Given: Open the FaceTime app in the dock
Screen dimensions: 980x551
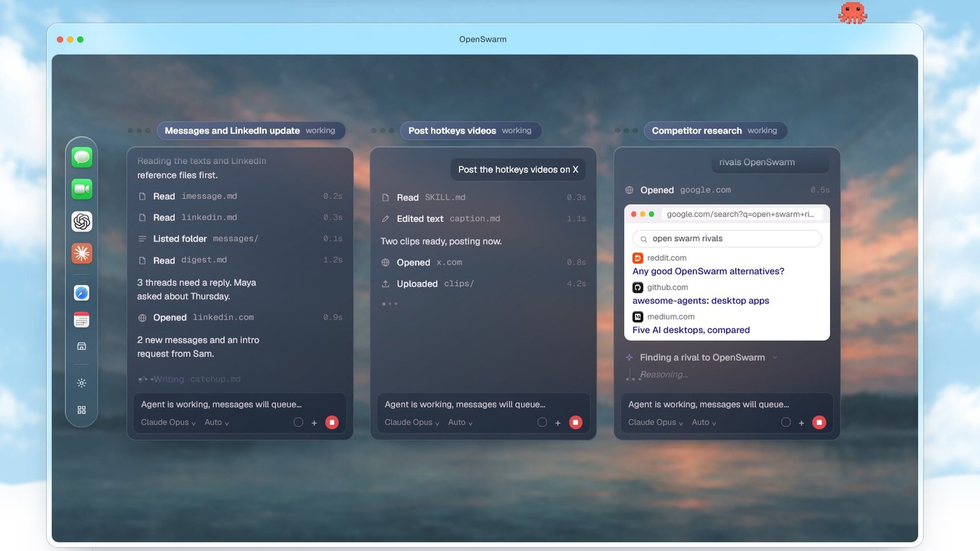Looking at the screenshot, I should [82, 189].
